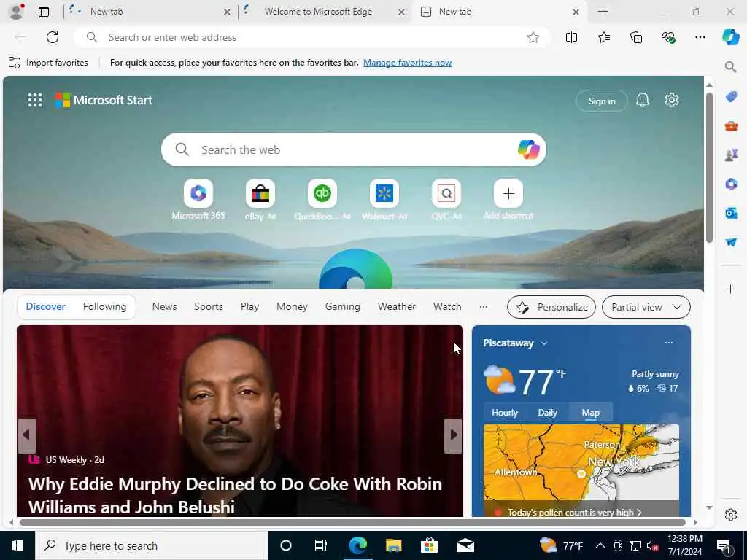This screenshot has height=560, width=747.
Task: Open sidebar Search icon
Action: click(730, 66)
